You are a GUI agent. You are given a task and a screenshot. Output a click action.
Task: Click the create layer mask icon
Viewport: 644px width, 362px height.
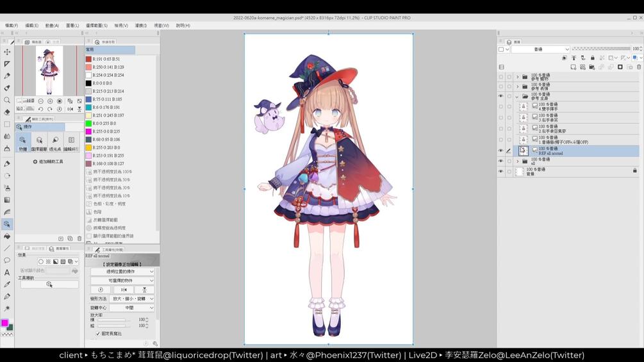click(x=620, y=67)
